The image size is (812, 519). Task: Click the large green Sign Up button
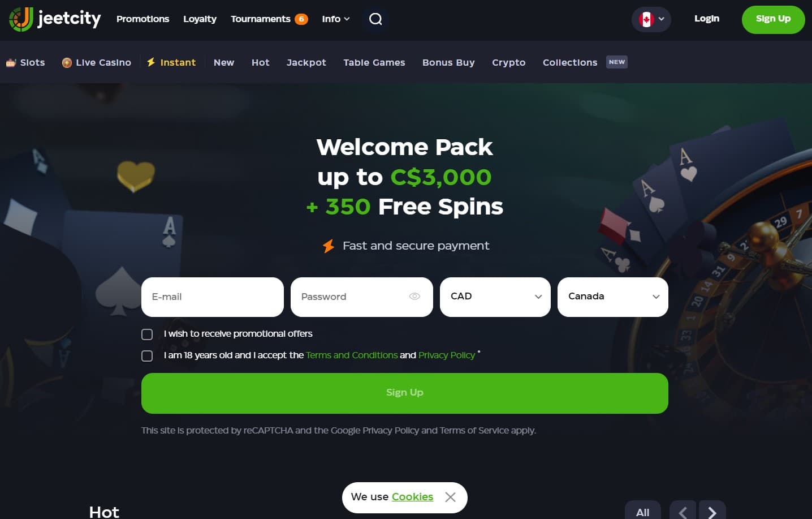pos(405,393)
